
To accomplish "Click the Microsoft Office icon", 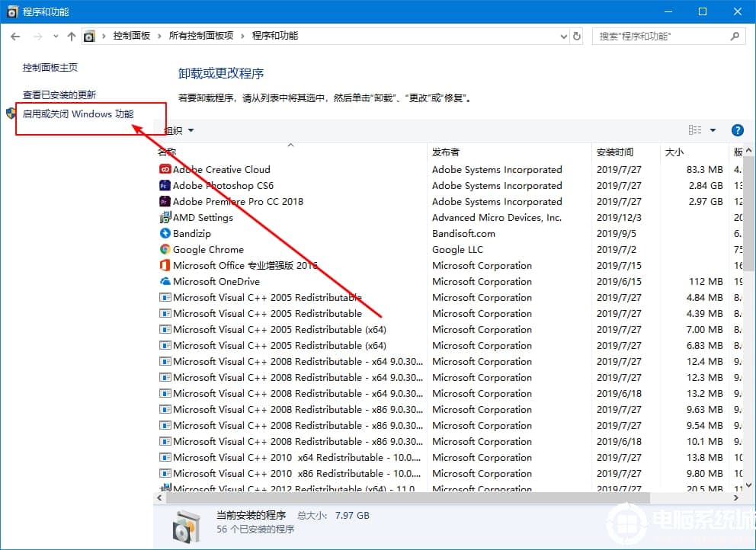I will (x=165, y=265).
